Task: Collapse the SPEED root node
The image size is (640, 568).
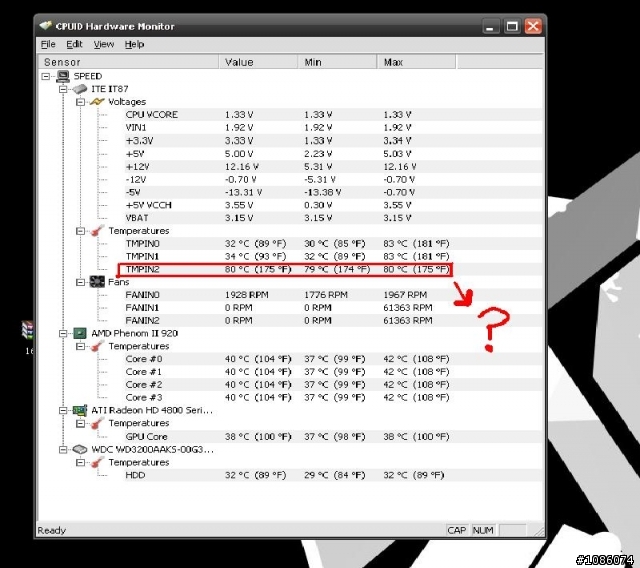Action: pyautogui.click(x=46, y=76)
